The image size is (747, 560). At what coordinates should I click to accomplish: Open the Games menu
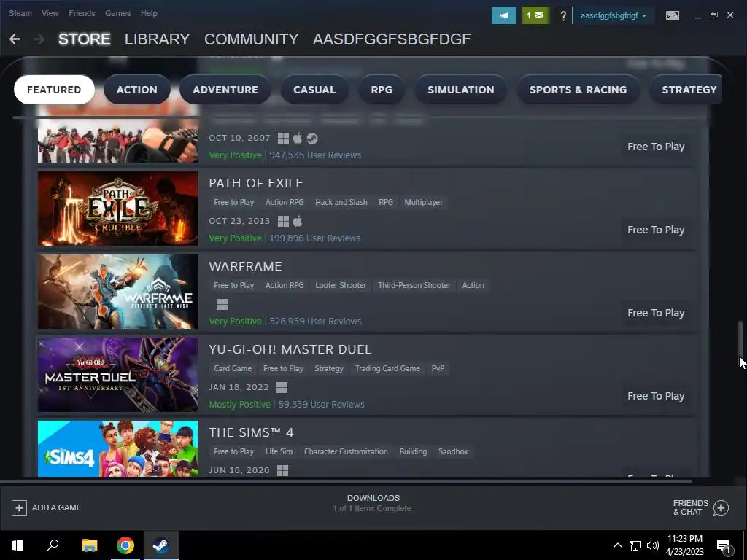tap(117, 13)
